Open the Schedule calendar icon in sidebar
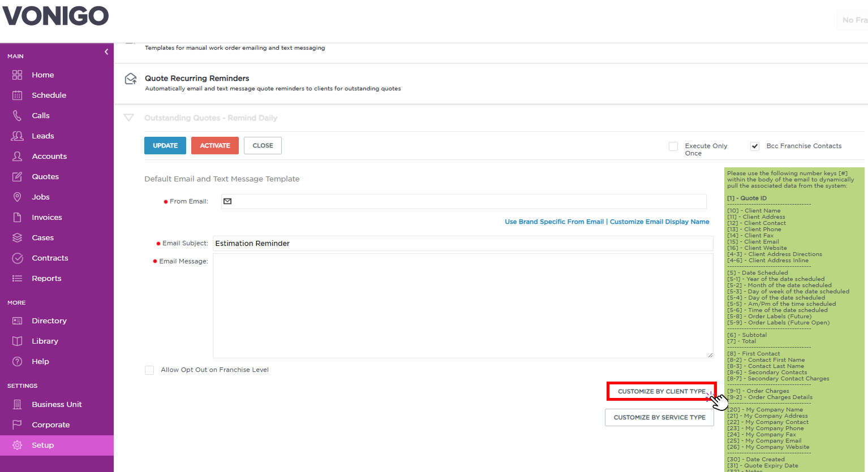868x472 pixels. (x=18, y=95)
